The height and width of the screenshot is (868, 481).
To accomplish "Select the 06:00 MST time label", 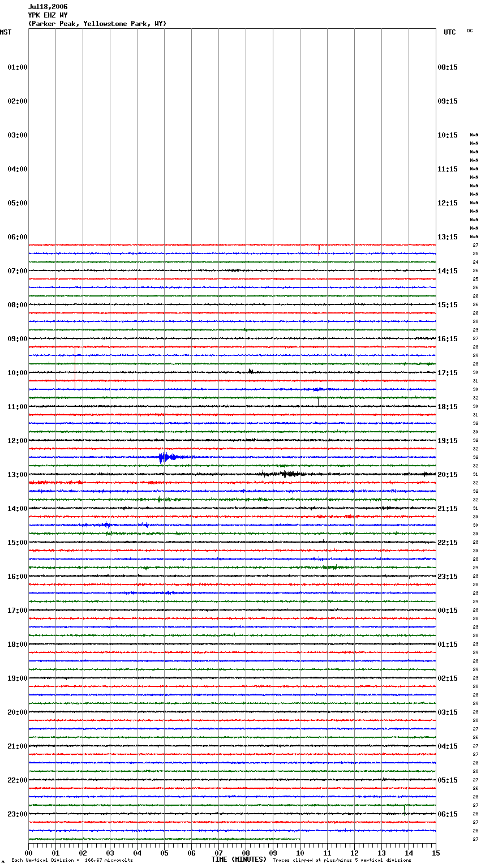I will (x=18, y=237).
